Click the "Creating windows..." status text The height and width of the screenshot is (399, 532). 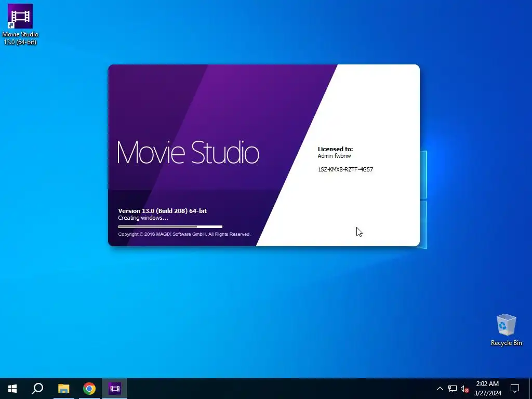point(143,218)
